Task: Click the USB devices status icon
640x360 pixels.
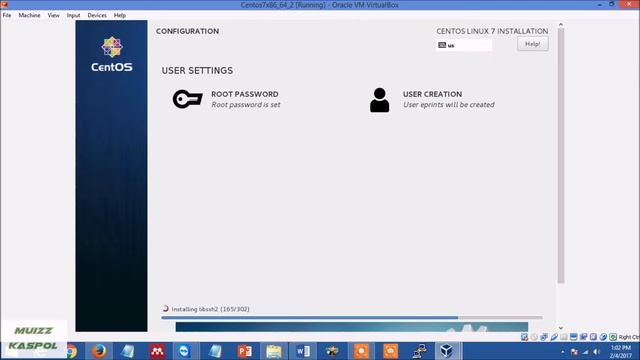Action: pos(554,337)
